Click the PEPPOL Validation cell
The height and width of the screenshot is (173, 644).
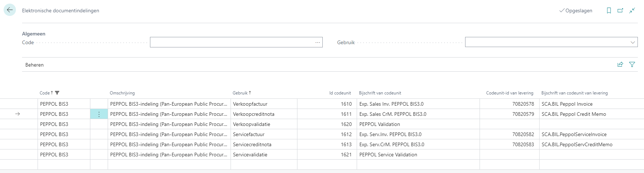(x=418, y=124)
